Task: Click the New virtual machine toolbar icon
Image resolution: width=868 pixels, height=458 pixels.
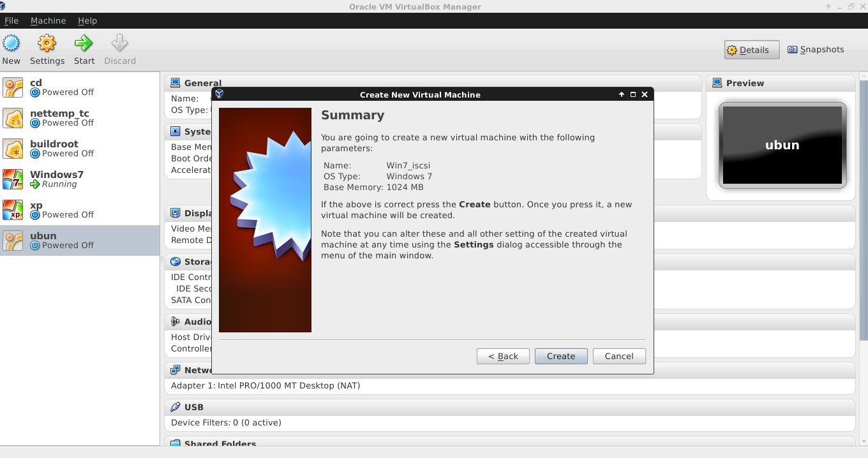Action: (x=11, y=43)
